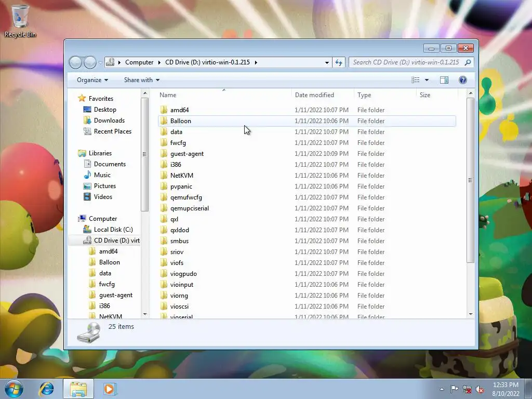The image size is (532, 399).
Task: Expand the arrow after Computer in address bar
Action: click(x=159, y=62)
